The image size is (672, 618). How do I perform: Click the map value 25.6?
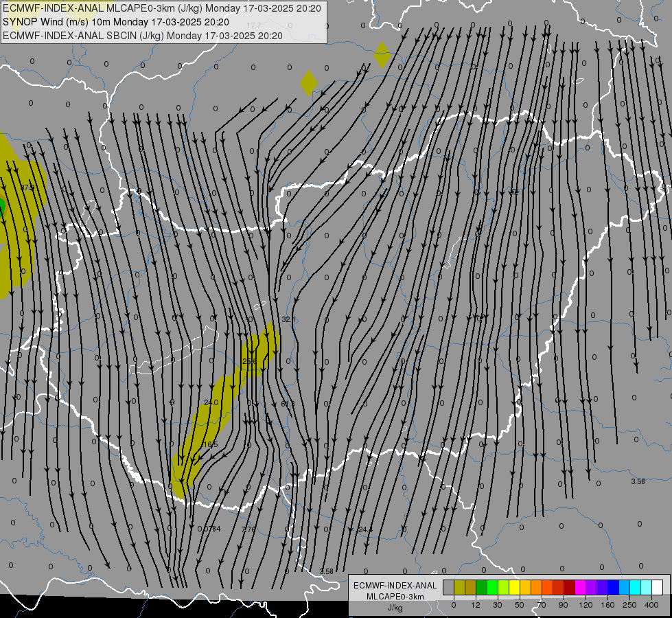[249, 361]
